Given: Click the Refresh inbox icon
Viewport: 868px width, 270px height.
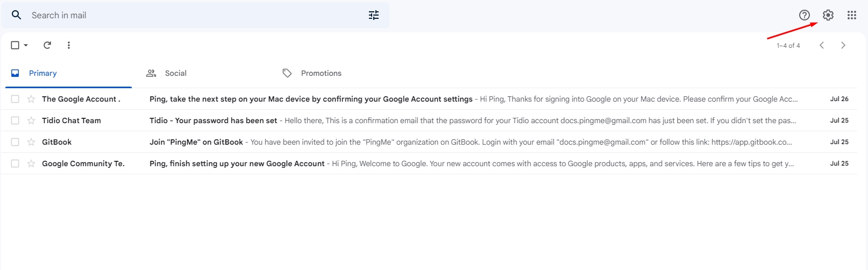Looking at the screenshot, I should 47,45.
